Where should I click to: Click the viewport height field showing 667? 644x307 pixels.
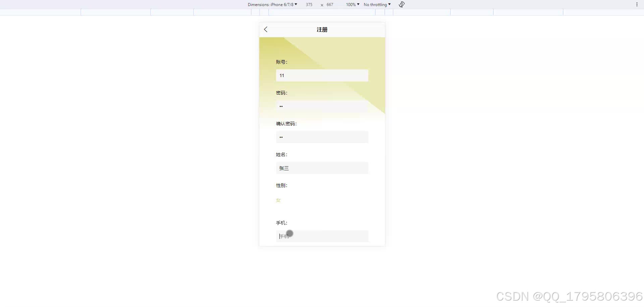point(330,4)
